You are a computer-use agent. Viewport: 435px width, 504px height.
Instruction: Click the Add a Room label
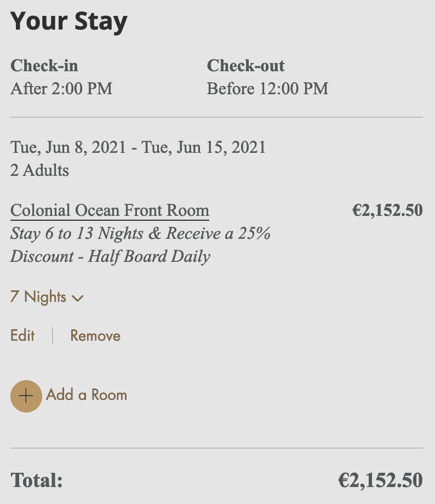coord(87,395)
